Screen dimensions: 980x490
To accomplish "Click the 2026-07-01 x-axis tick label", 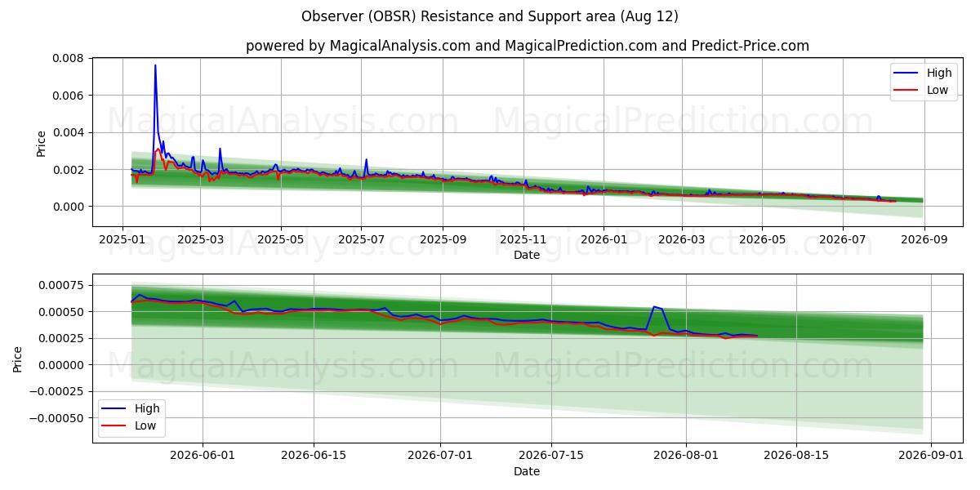I will pos(440,456).
